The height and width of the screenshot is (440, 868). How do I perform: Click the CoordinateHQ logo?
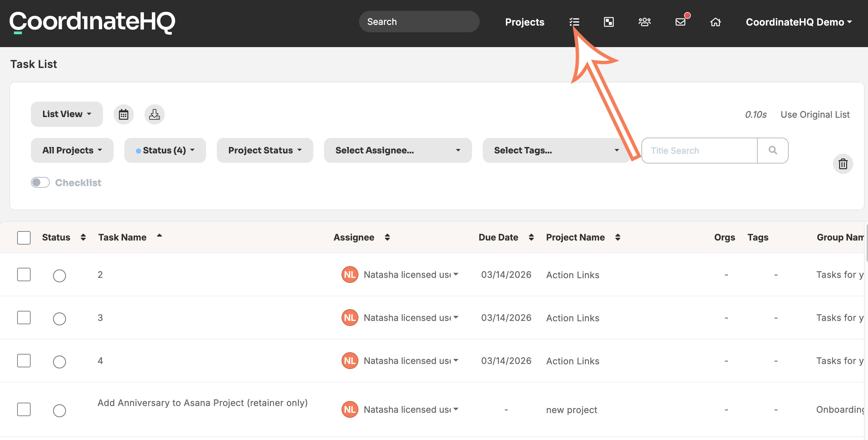point(92,22)
